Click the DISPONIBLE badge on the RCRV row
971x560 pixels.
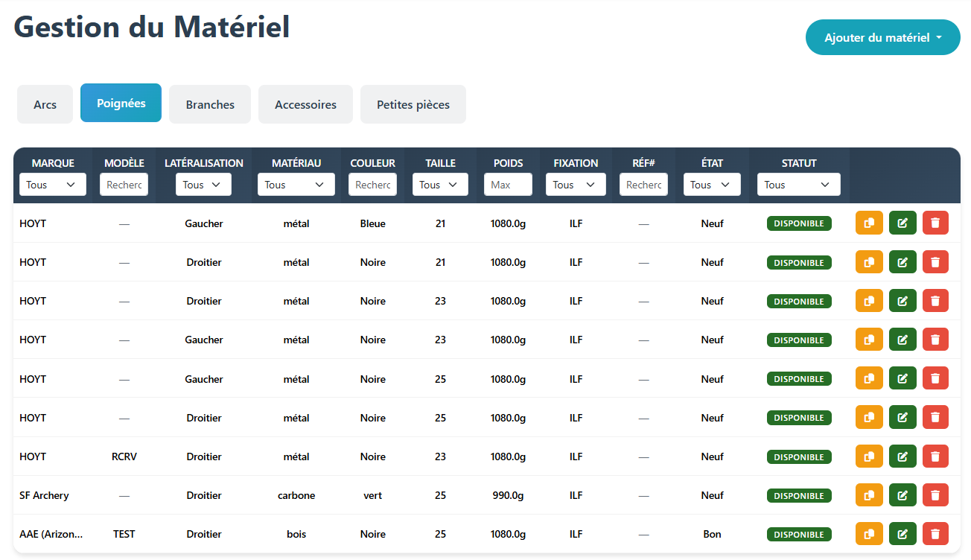(799, 456)
